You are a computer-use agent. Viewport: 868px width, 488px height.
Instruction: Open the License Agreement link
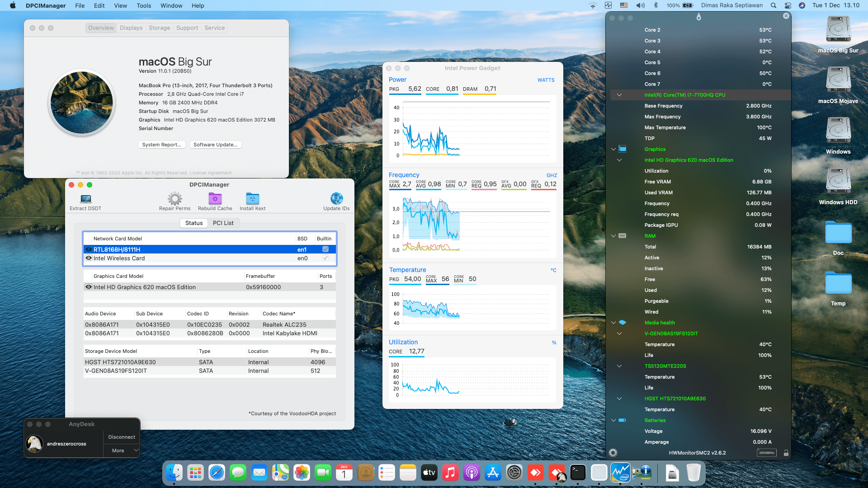(x=211, y=173)
